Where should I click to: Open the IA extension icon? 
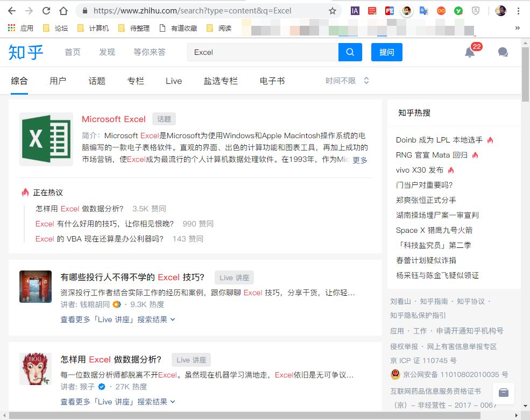pyautogui.click(x=355, y=11)
